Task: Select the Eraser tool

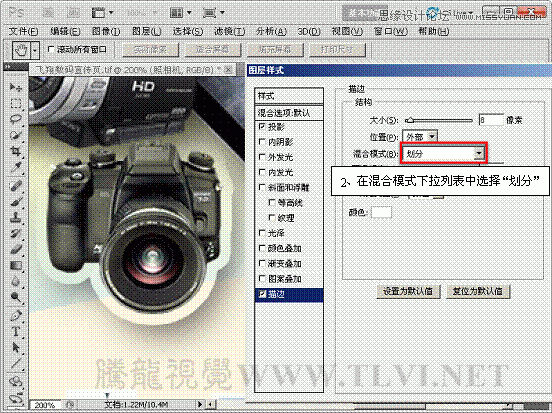Action: pos(15,249)
